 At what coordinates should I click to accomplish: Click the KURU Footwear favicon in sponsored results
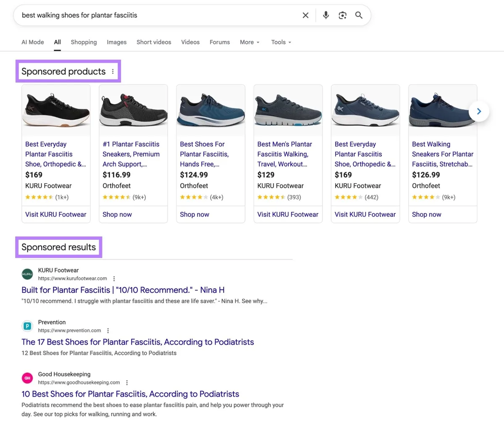(27, 274)
